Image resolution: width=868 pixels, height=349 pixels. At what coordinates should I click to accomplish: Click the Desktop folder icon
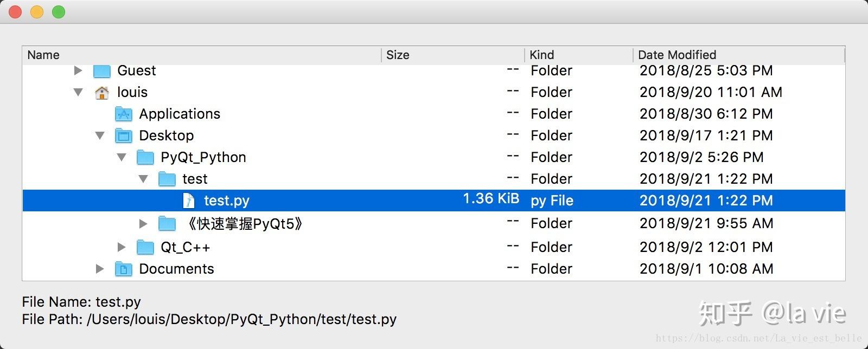(124, 136)
